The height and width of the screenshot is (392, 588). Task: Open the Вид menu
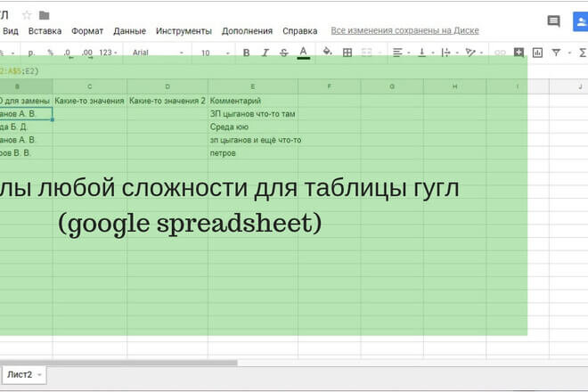pos(11,31)
